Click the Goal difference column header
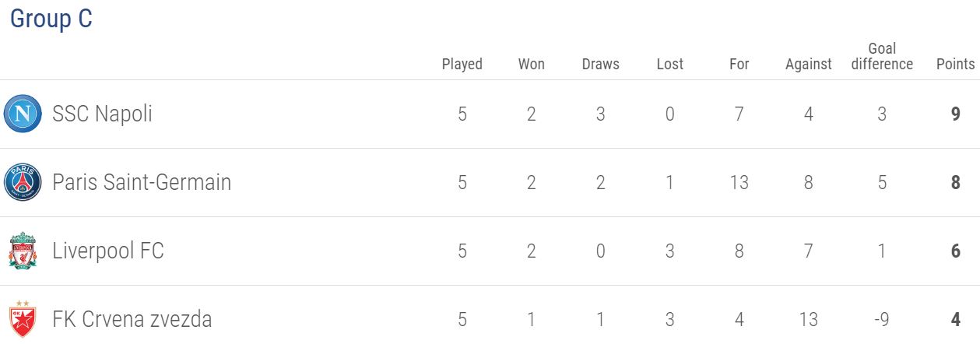Screen dimensions: 980x344 click(882, 57)
